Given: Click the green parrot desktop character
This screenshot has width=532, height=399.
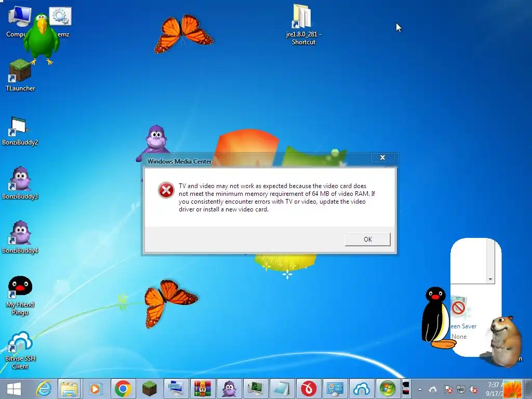Looking at the screenshot, I should click(x=41, y=38).
